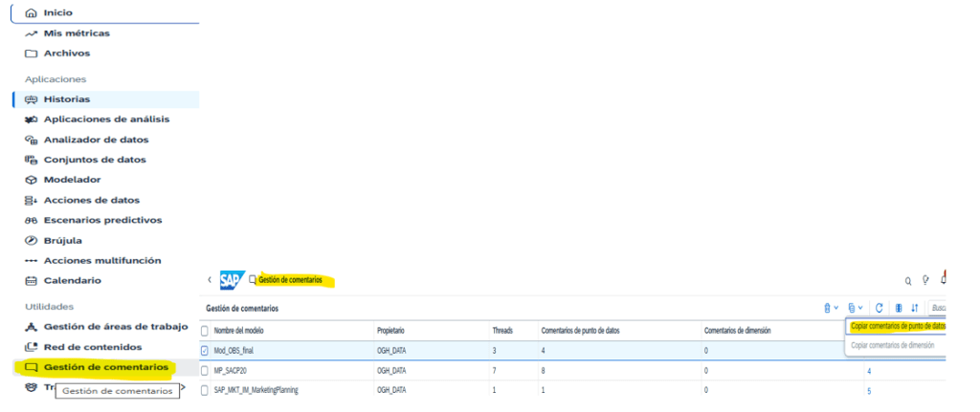
Task: Click the sort icon in table toolbar
Action: click(x=914, y=308)
